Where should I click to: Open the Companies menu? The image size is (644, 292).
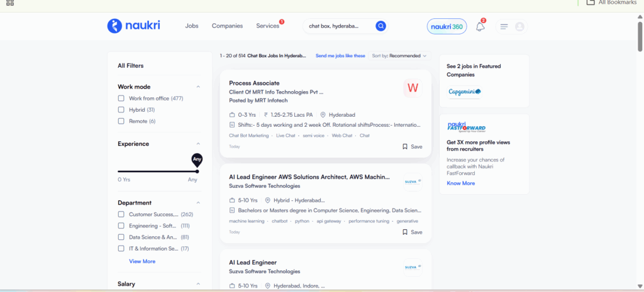[227, 26]
